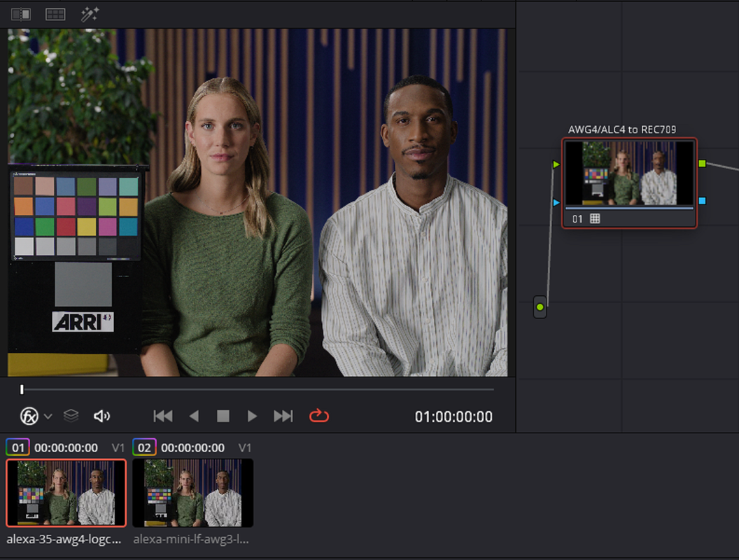
Task: Activate the magic wand highlight tool
Action: tap(90, 15)
